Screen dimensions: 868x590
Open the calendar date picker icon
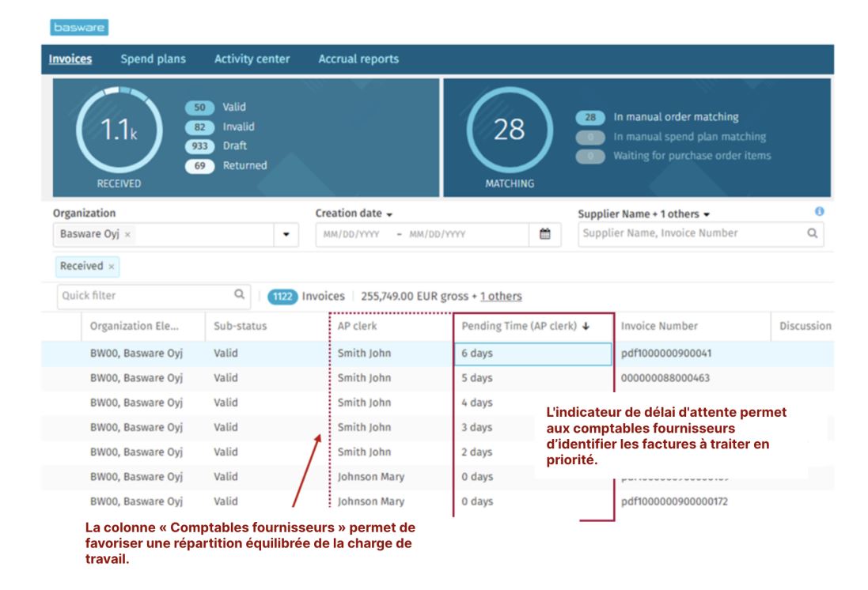click(x=544, y=234)
